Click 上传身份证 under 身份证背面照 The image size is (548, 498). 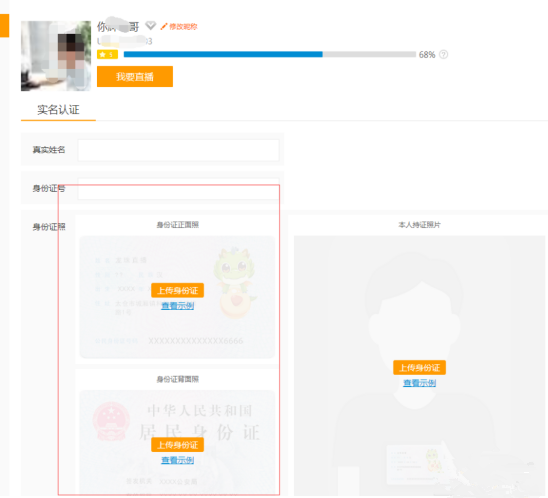pyautogui.click(x=178, y=445)
